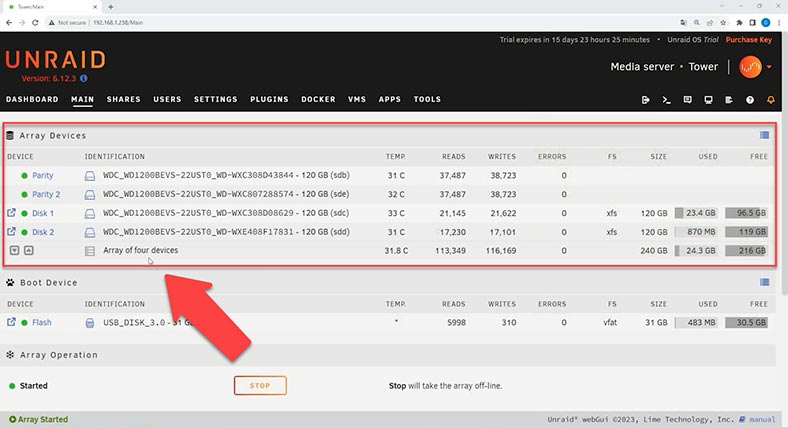This screenshot has width=788, height=427.
Task: Click the USB flash drive icon
Action: [x=89, y=323]
